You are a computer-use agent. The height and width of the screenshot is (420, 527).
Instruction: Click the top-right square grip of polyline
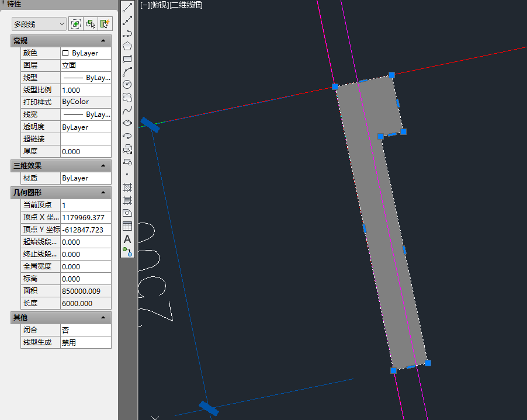point(391,75)
